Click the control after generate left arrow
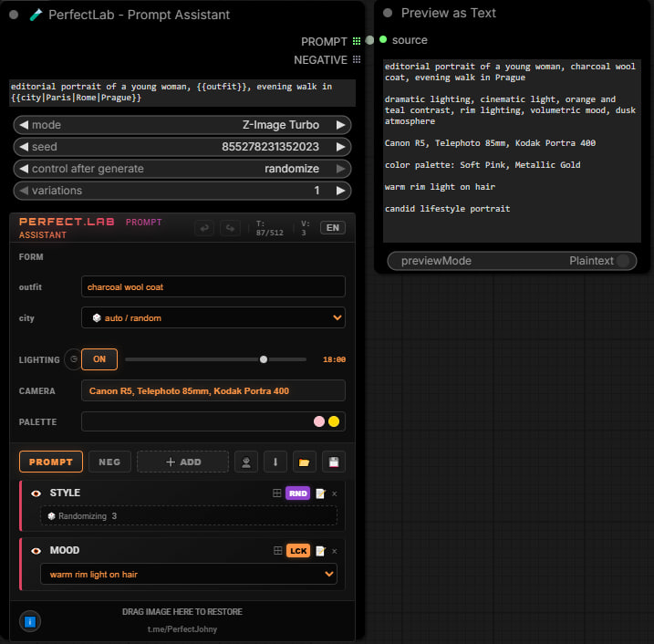 (x=25, y=169)
